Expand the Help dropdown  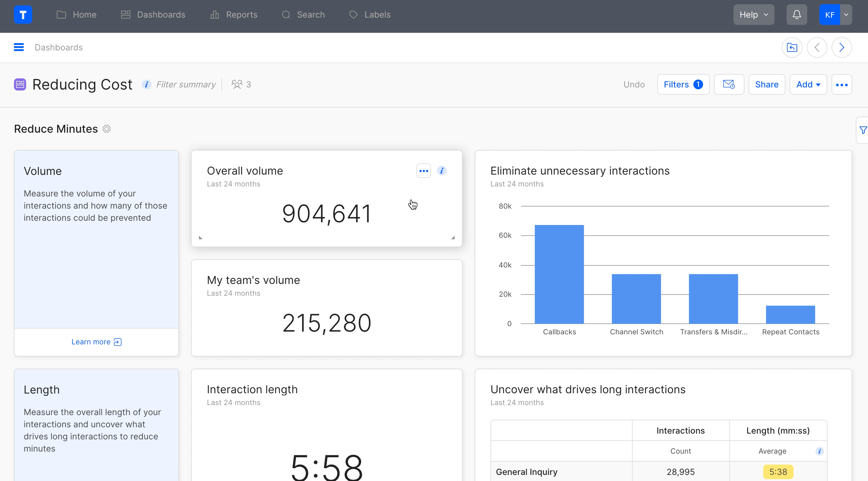click(754, 15)
